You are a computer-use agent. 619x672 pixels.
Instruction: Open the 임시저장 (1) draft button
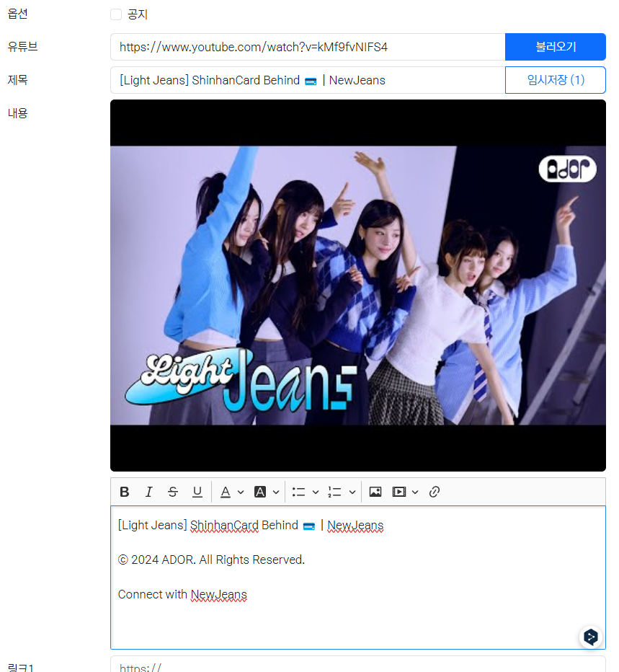pos(556,80)
